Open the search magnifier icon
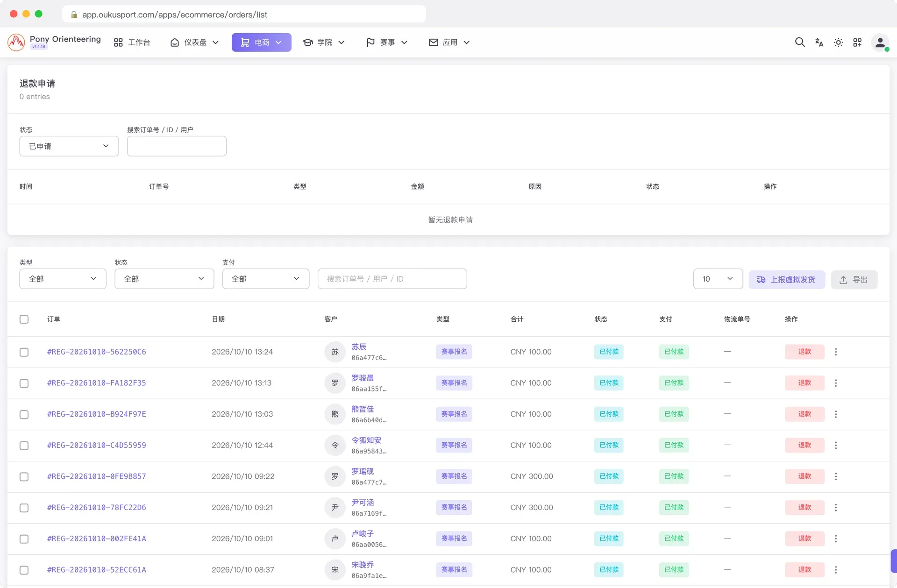The width and height of the screenshot is (897, 588). tap(800, 43)
